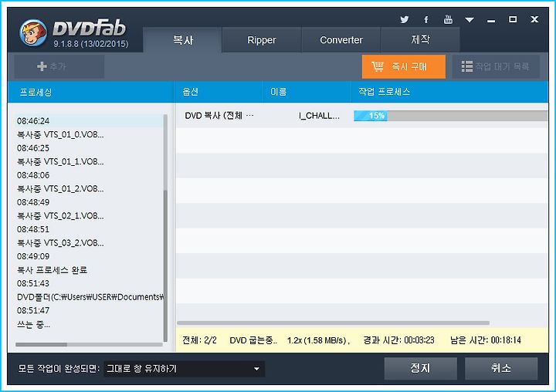The image size is (556, 392).
Task: Click the 추가 add button
Action: tap(59, 66)
